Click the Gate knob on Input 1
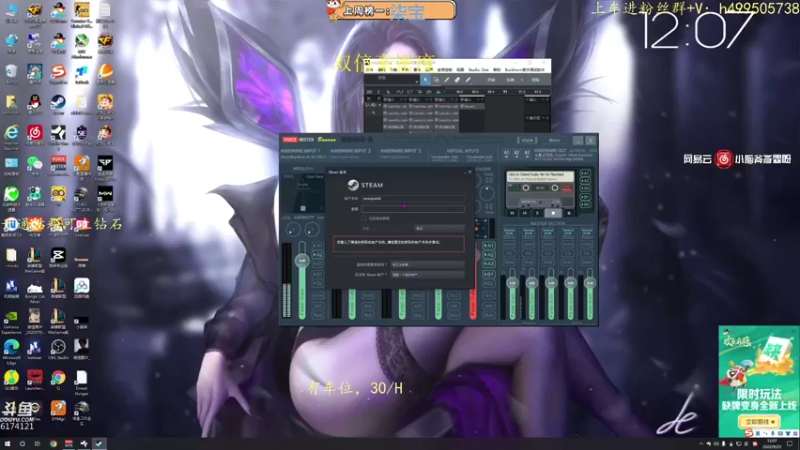 tap(312, 231)
